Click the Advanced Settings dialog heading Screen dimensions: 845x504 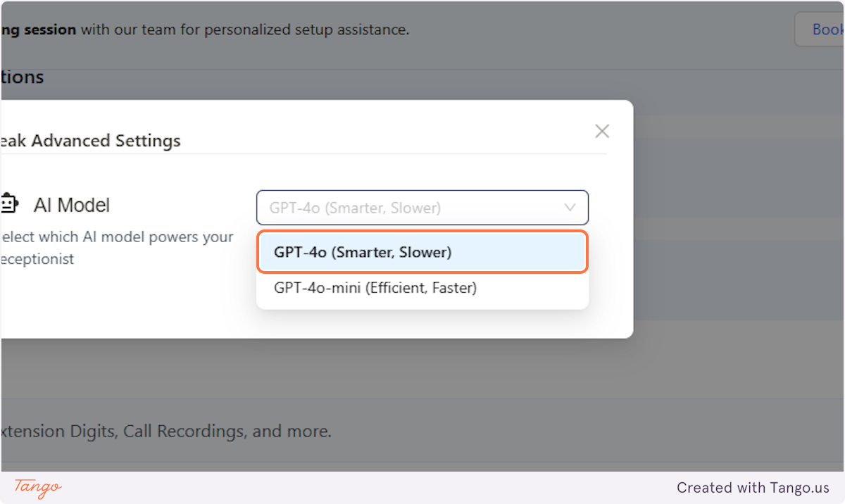point(90,141)
